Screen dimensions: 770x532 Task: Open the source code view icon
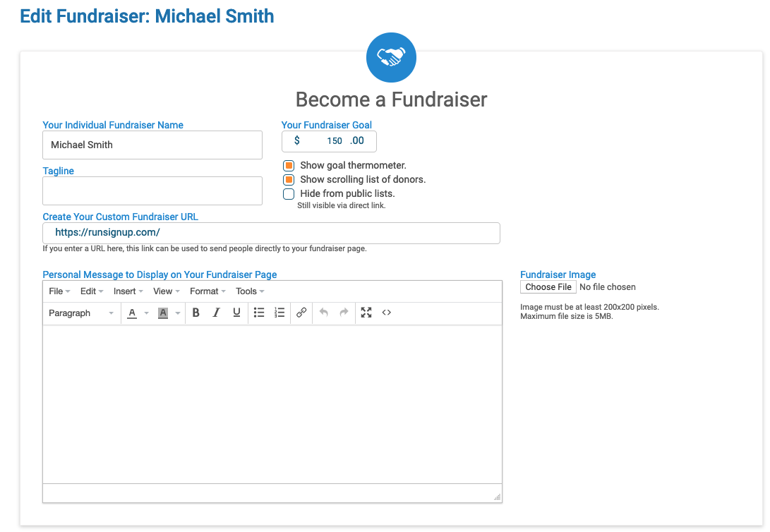387,313
